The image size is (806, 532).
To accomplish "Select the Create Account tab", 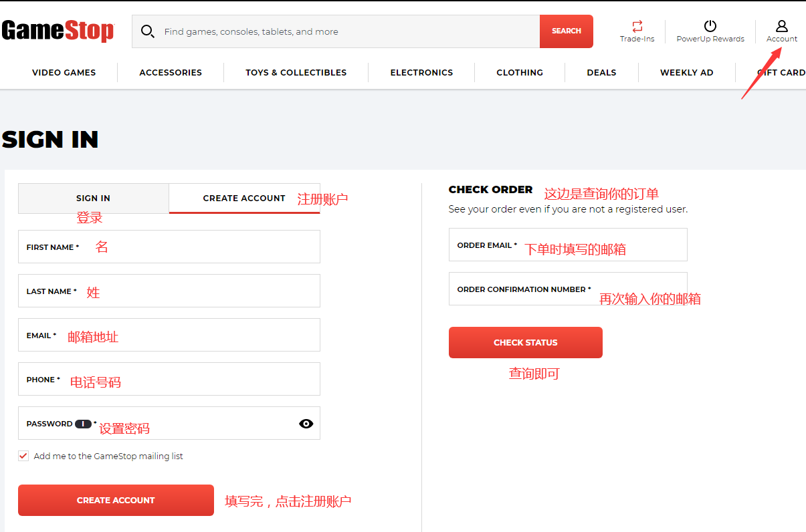I will click(x=244, y=198).
